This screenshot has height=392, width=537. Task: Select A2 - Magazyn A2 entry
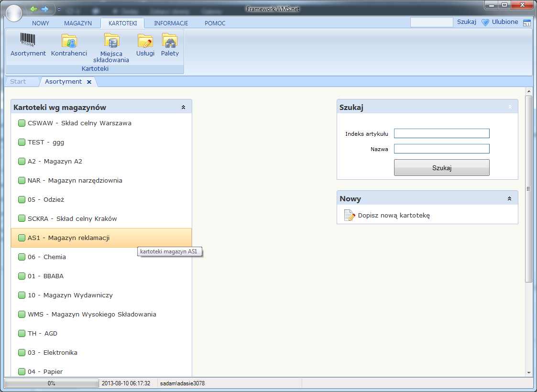(101, 161)
